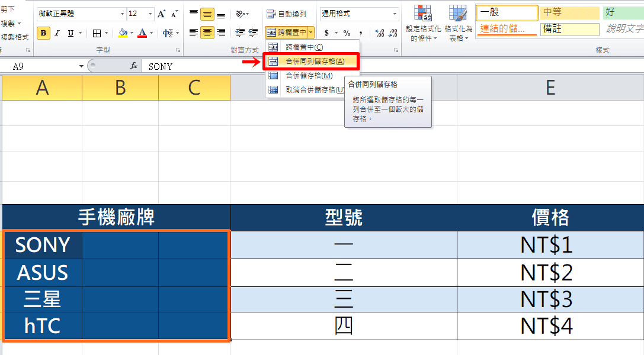Viewport: 644px width, 355px height.
Task: Click 複製格式 format painter
Action: click(x=15, y=37)
